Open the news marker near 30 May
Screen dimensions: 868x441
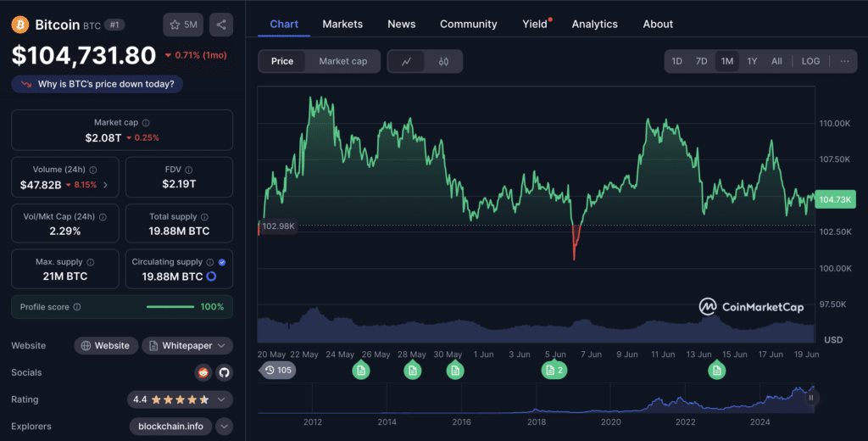coord(455,370)
